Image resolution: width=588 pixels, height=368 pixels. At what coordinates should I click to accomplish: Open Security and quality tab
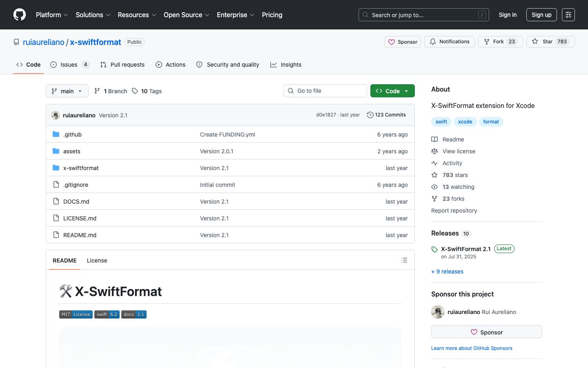tap(228, 65)
